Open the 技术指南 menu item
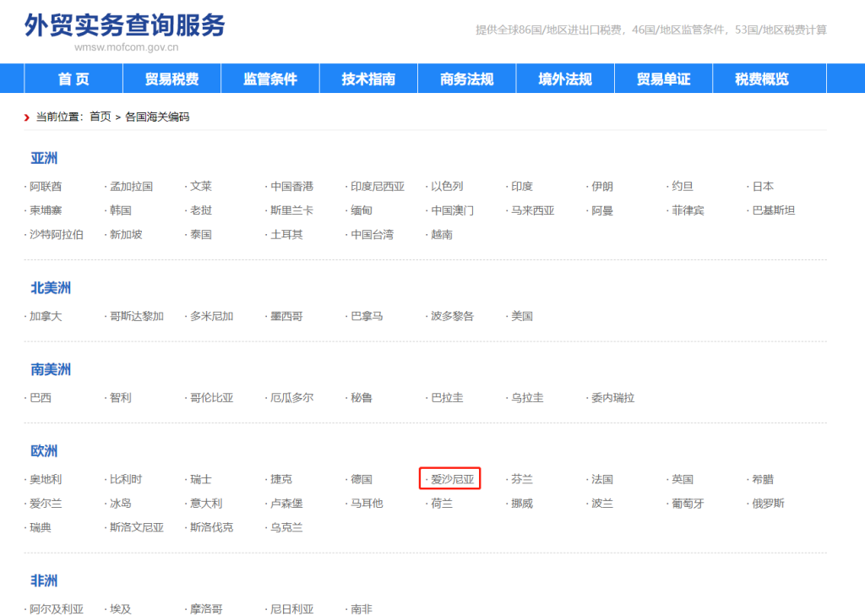This screenshot has height=616, width=865. (x=368, y=79)
